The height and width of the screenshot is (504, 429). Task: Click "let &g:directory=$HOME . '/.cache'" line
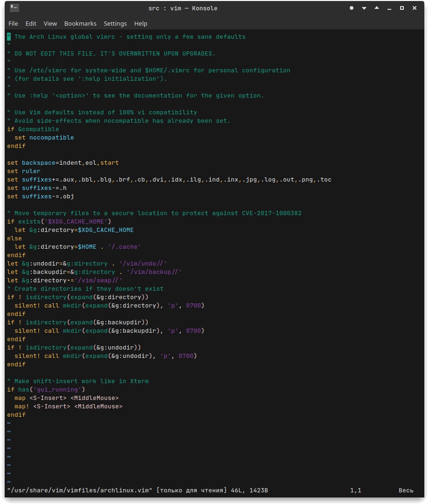(x=78, y=247)
